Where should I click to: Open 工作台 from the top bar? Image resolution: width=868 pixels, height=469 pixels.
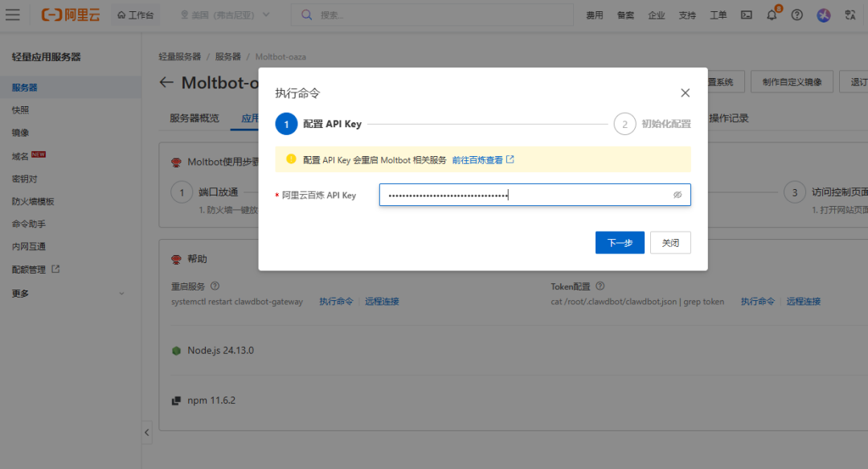coord(135,14)
